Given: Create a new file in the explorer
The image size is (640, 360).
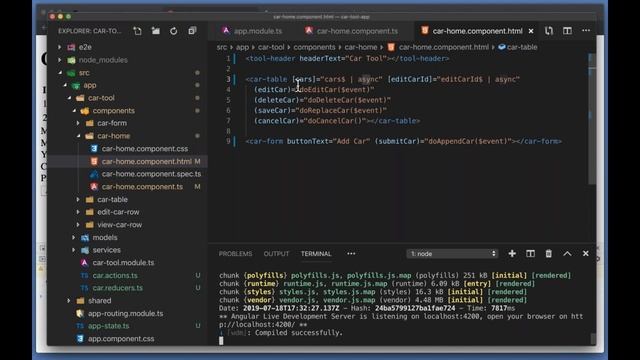Looking at the screenshot, I should [138, 31].
